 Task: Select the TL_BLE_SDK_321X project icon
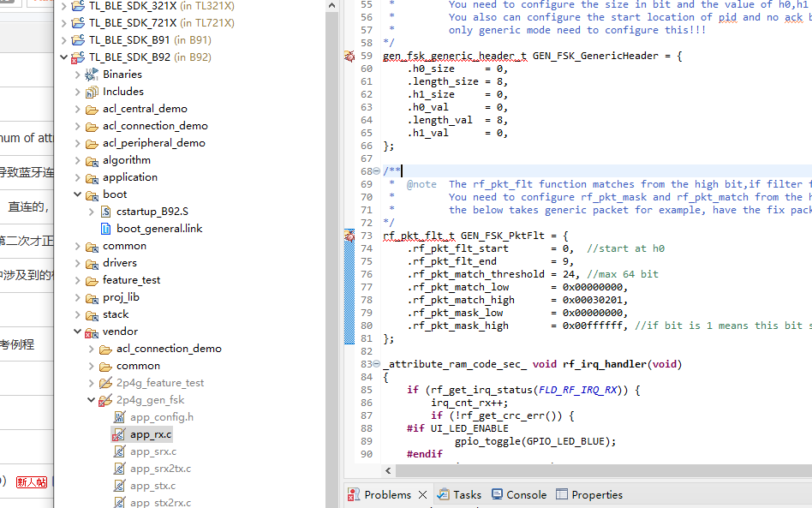pyautogui.click(x=78, y=6)
